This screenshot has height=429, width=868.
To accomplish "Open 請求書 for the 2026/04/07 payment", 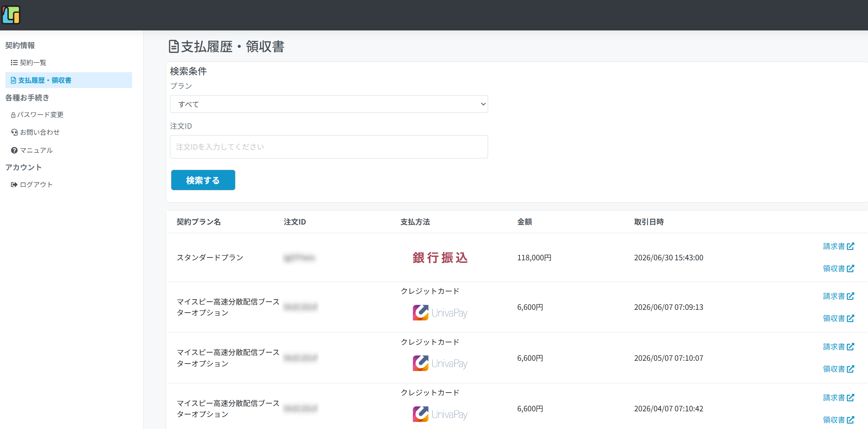I will coord(838,398).
